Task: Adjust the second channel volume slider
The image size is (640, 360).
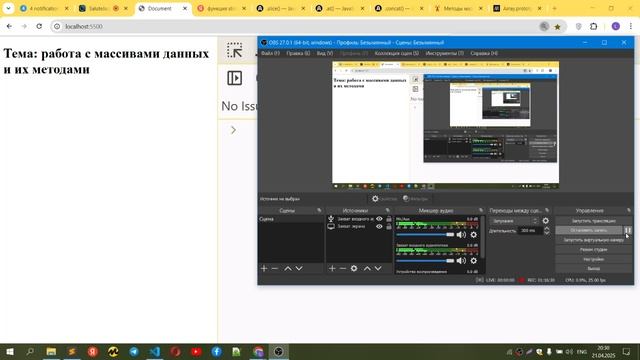Action: (425, 260)
